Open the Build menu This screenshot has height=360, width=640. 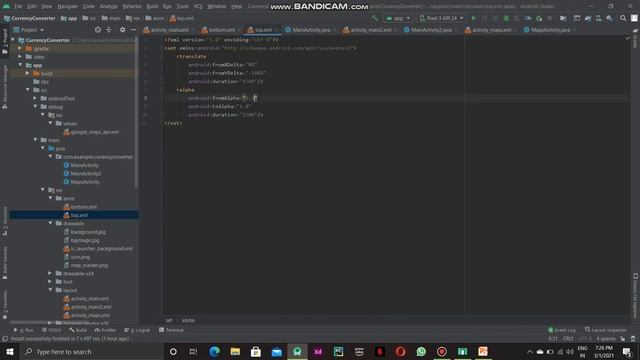(152, 6)
